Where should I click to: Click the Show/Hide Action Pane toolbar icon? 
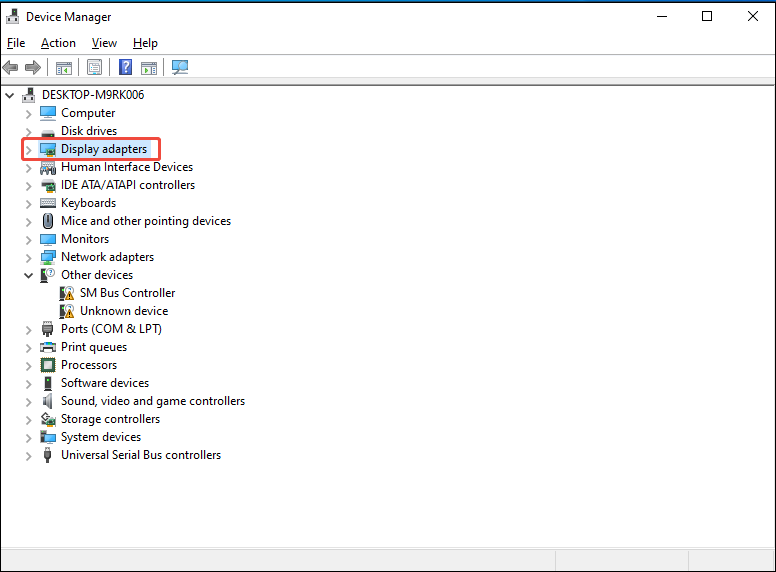[x=149, y=67]
